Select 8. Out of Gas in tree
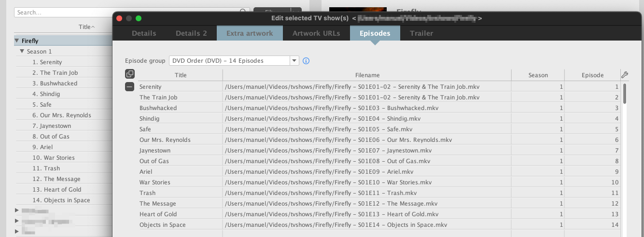 click(51, 137)
